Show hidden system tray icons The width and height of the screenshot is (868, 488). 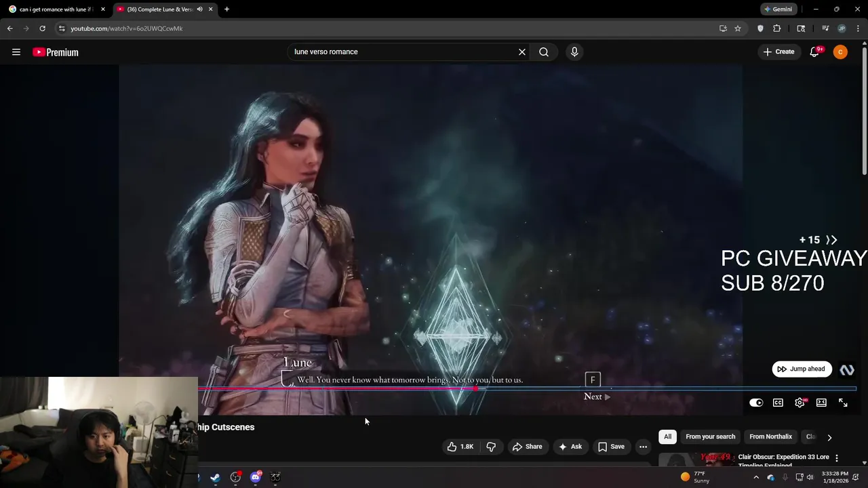tap(756, 477)
